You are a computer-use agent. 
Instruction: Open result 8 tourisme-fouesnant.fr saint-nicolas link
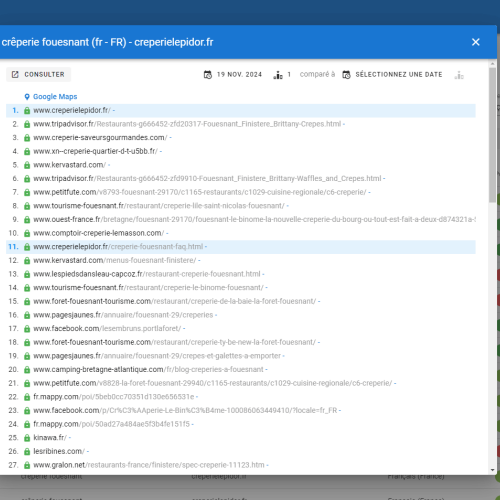coord(159,206)
